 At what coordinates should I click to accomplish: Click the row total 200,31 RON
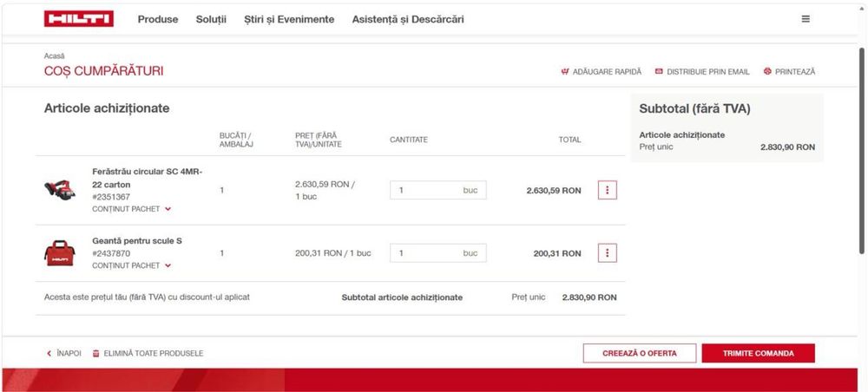[557, 253]
